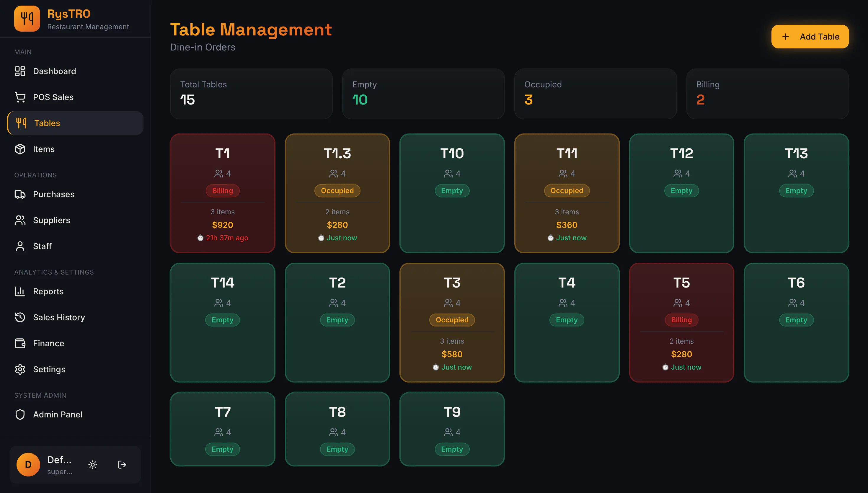Open the Items menu entry
Image resolution: width=868 pixels, height=493 pixels.
tap(75, 149)
